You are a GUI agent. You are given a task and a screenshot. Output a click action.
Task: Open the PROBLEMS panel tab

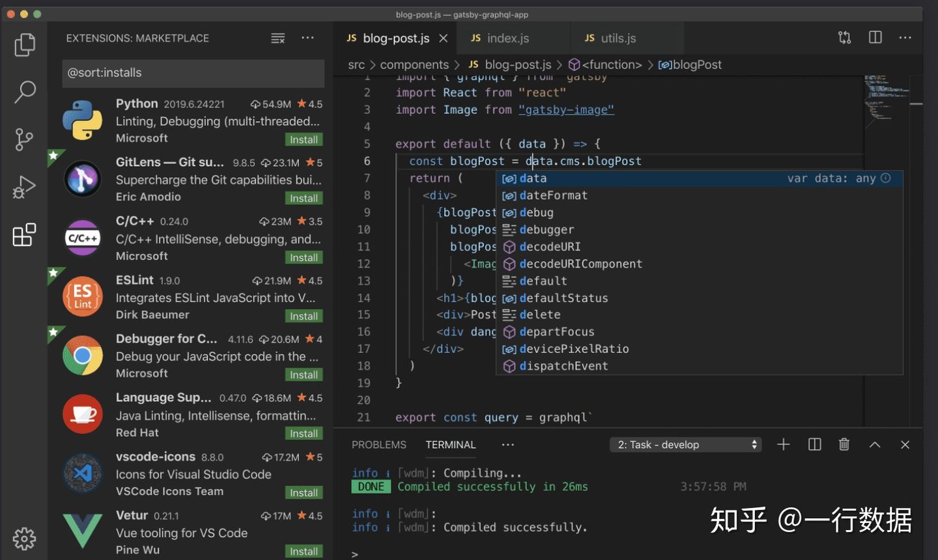click(x=379, y=445)
